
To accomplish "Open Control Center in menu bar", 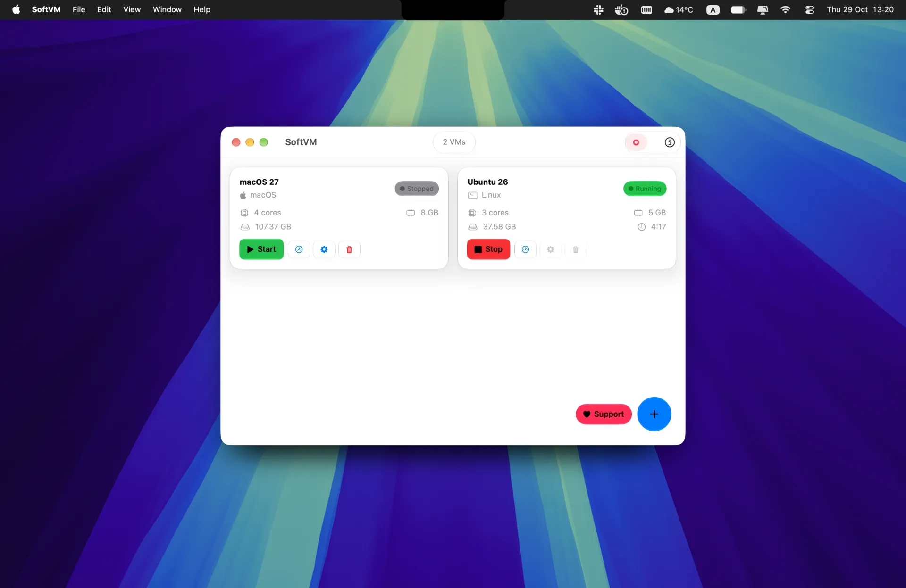I will pyautogui.click(x=809, y=9).
